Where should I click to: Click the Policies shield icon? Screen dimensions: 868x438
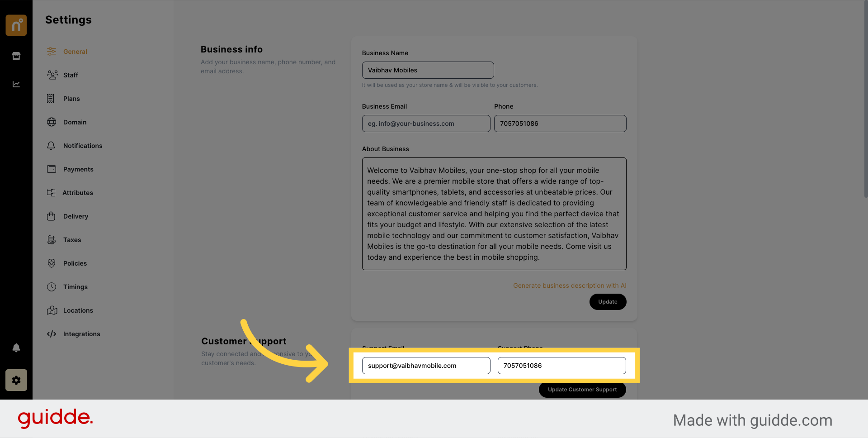tap(52, 263)
